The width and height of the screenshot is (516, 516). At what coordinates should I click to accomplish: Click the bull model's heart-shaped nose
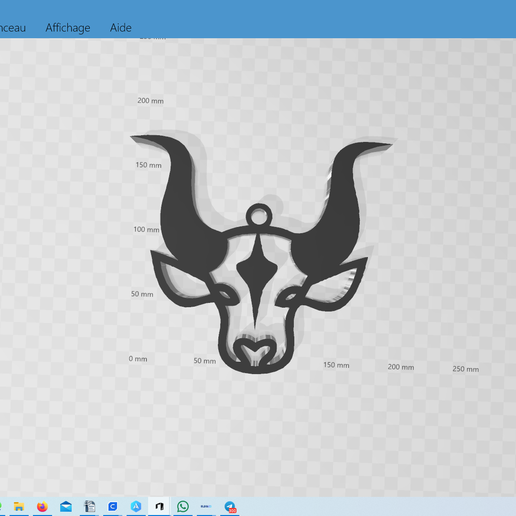(255, 352)
